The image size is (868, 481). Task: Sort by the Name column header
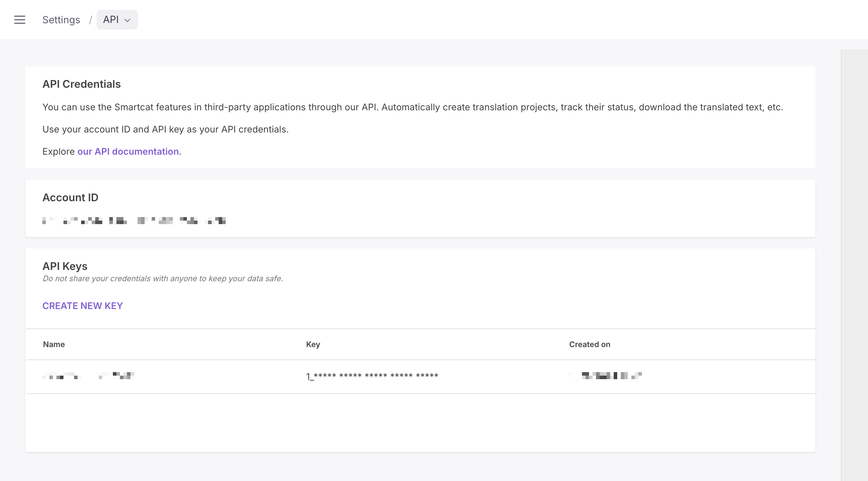click(54, 344)
